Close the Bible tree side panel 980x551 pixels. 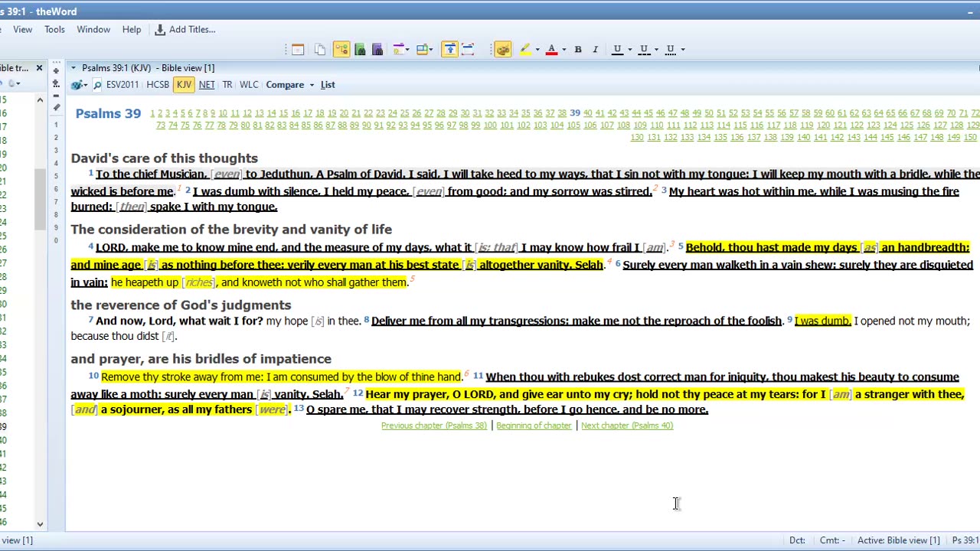pos(39,68)
